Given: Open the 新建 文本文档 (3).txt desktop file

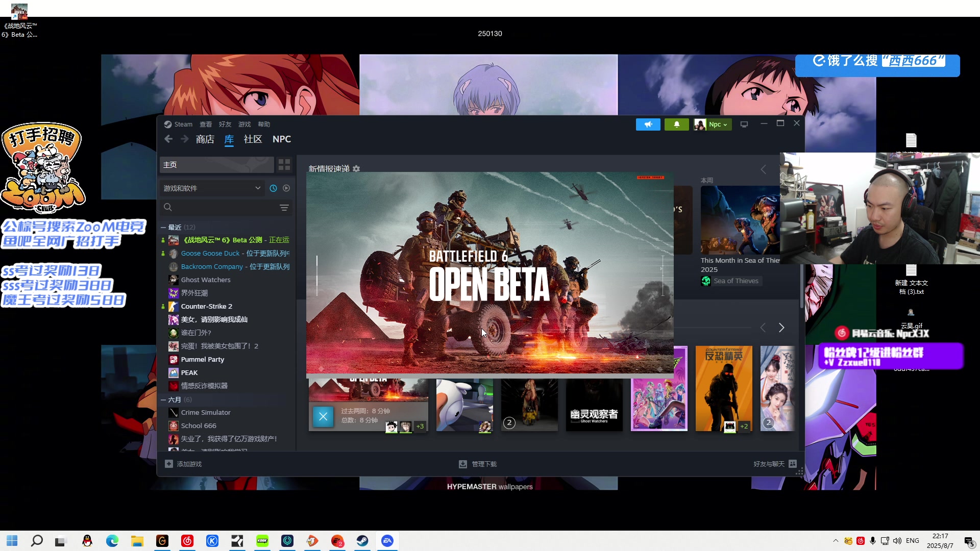Looking at the screenshot, I should [x=911, y=280].
